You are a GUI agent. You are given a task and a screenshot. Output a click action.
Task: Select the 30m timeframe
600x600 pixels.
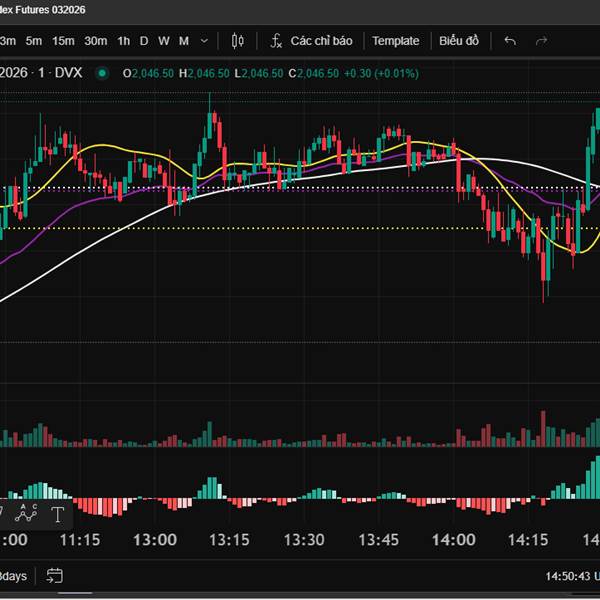(x=95, y=41)
